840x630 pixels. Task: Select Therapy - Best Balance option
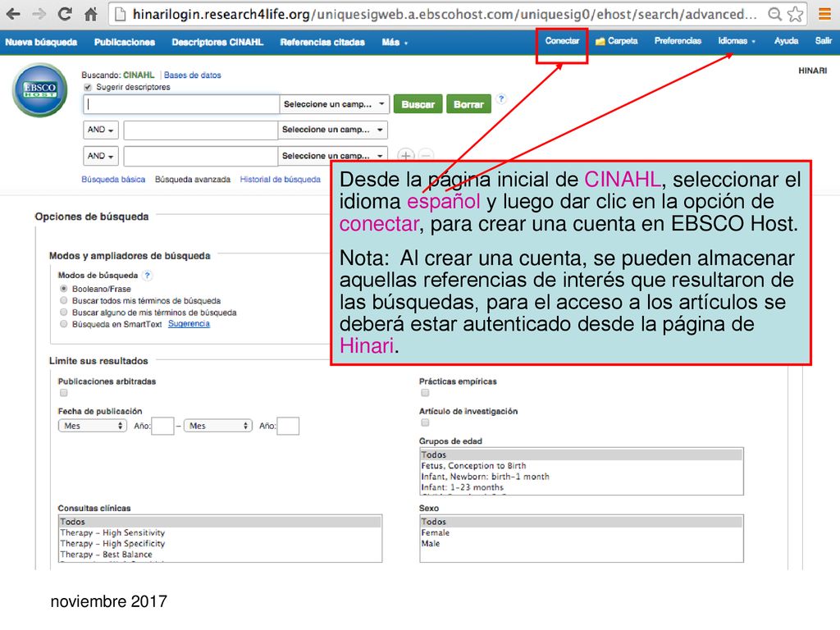click(220, 555)
